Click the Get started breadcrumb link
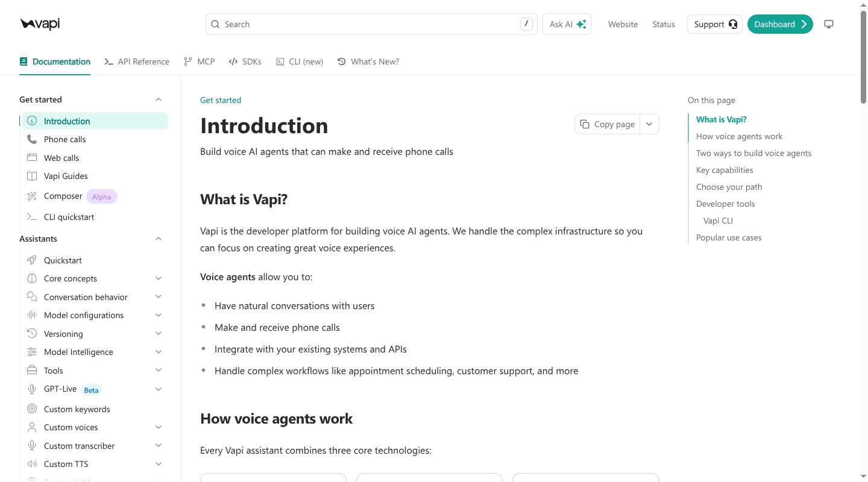The width and height of the screenshot is (868, 482). [221, 100]
